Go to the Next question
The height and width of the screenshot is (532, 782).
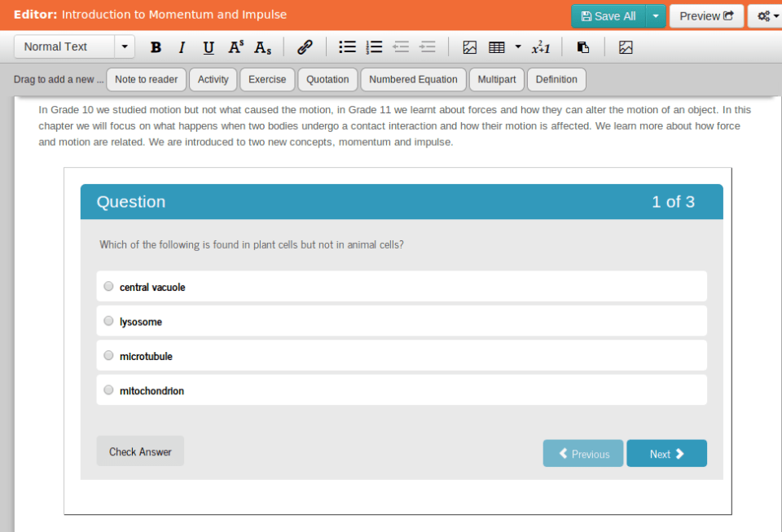pyautogui.click(x=666, y=454)
